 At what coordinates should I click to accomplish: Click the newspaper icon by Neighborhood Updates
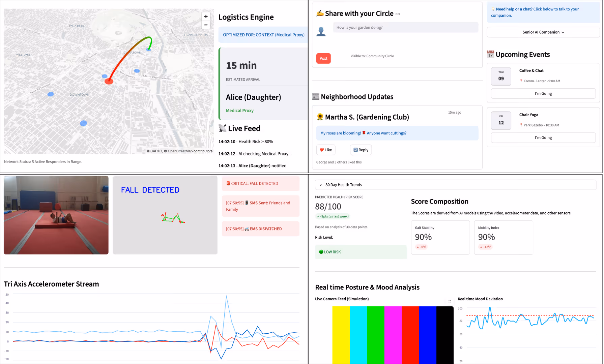coord(316,96)
